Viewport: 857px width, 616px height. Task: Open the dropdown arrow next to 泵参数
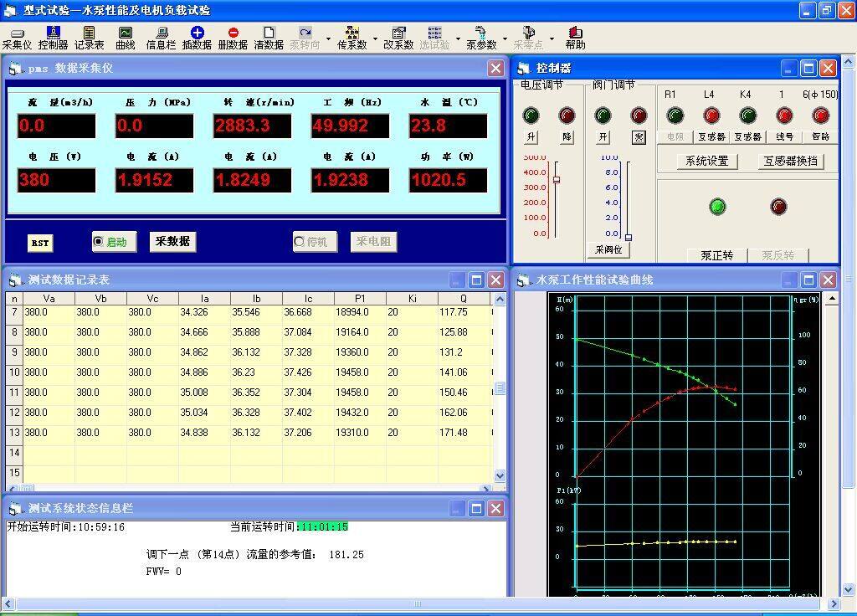point(505,39)
